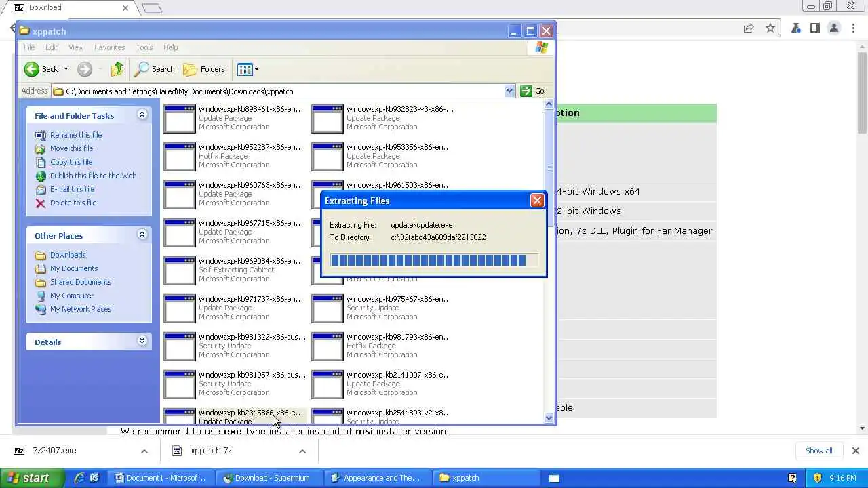Open the Help menu

(170, 47)
